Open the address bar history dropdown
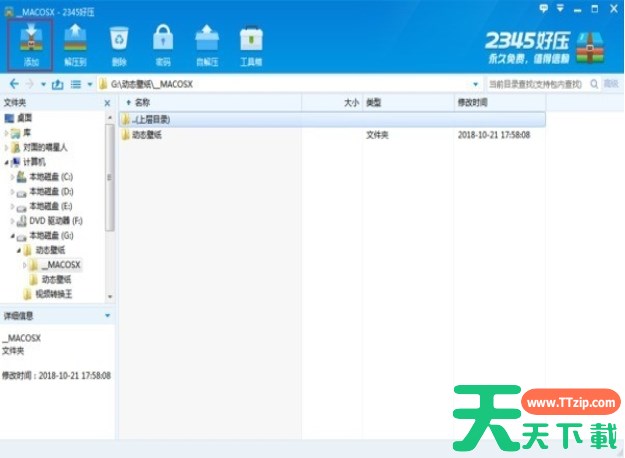Viewport: 625px width, 458px height. (476, 85)
